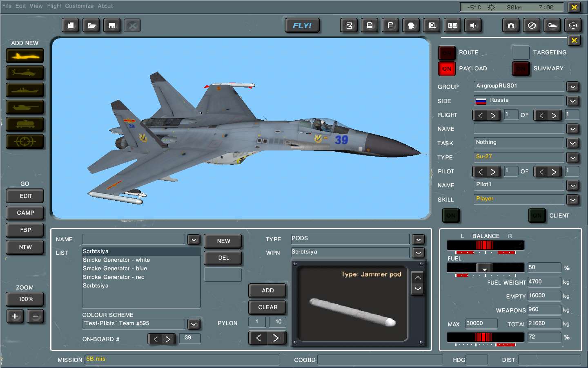Add new airplane using the jet icon
The width and height of the screenshot is (588, 368).
click(x=25, y=56)
